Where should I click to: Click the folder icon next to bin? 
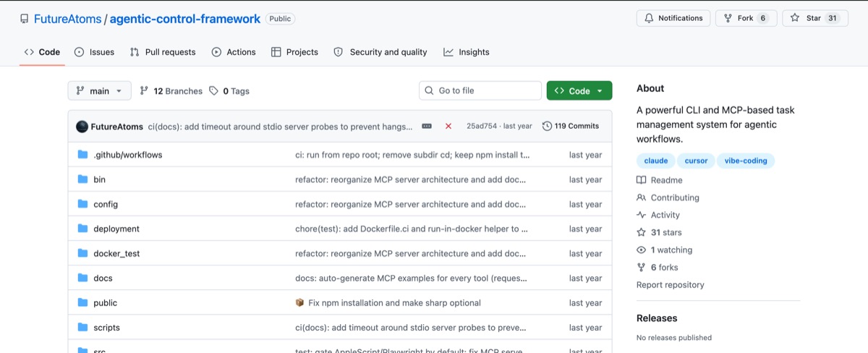(x=82, y=179)
